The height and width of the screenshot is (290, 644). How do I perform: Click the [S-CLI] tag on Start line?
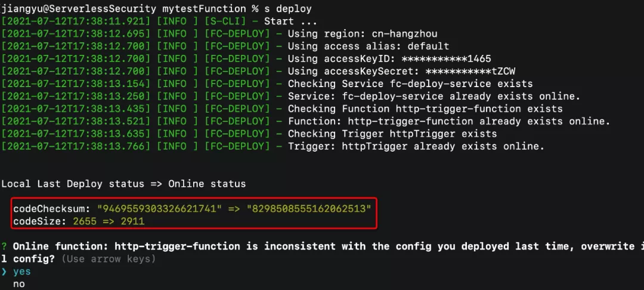tap(228, 21)
